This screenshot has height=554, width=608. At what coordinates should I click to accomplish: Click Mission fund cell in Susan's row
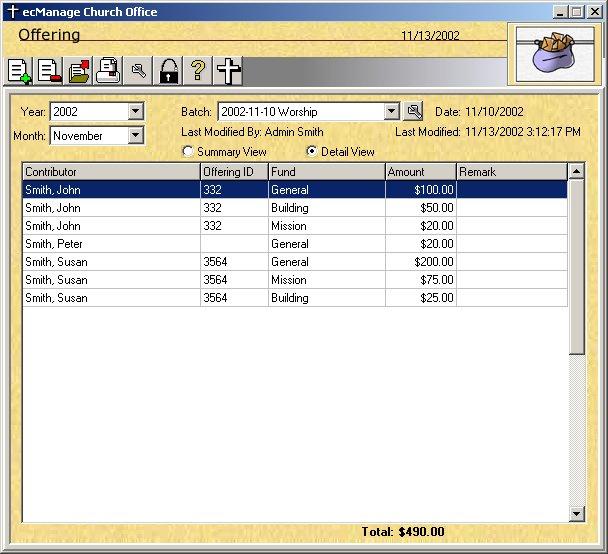pos(326,280)
